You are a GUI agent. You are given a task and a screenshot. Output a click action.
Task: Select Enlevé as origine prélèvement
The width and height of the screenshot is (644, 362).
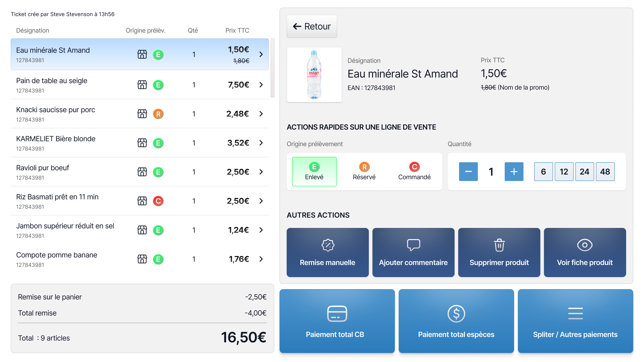point(314,171)
